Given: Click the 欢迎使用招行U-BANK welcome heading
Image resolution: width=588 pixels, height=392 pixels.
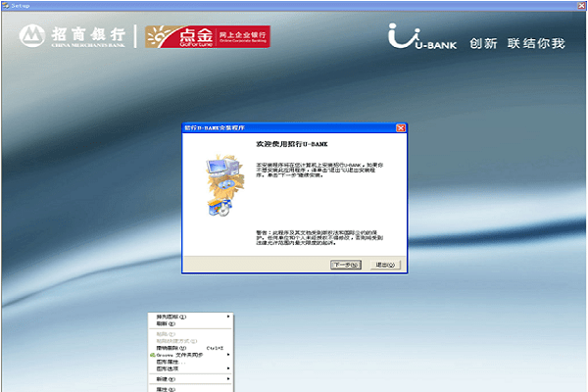Looking at the screenshot, I should pos(268,143).
